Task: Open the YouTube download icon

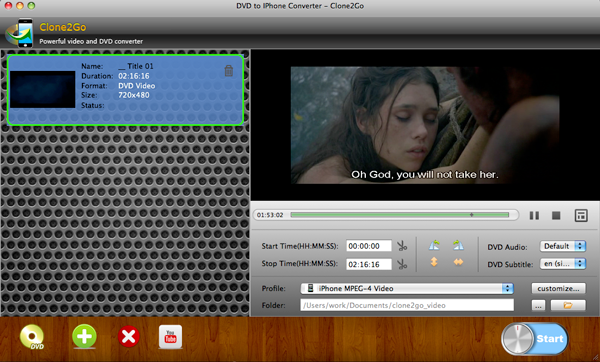Action: click(171, 337)
